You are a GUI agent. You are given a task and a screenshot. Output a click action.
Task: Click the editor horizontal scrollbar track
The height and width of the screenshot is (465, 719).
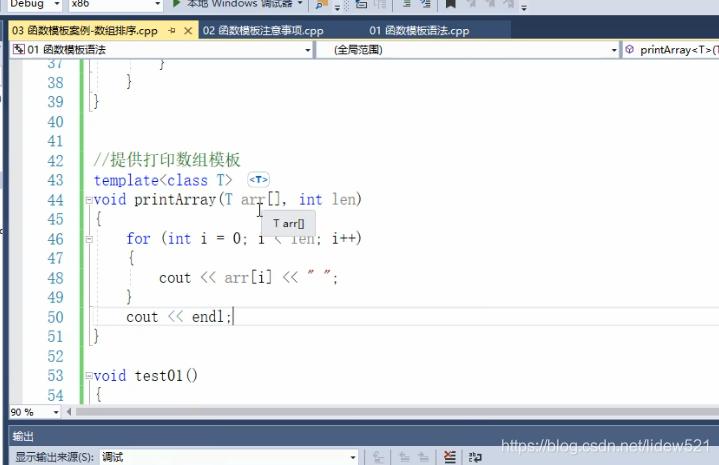pyautogui.click(x=397, y=412)
